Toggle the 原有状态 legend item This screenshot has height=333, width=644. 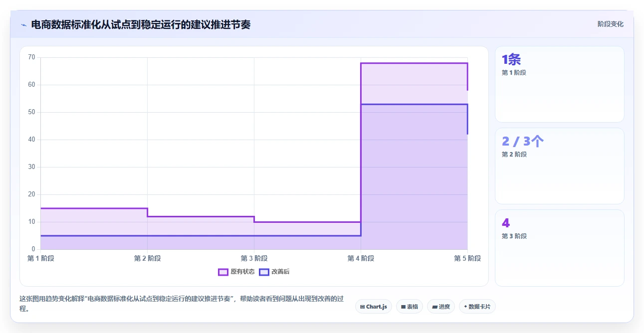pyautogui.click(x=236, y=272)
